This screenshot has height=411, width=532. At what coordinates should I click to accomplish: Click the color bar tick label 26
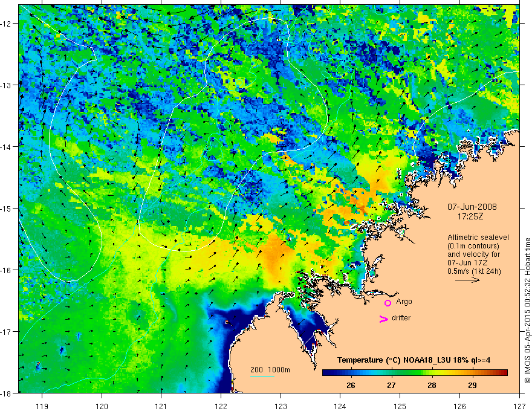tap(351, 386)
